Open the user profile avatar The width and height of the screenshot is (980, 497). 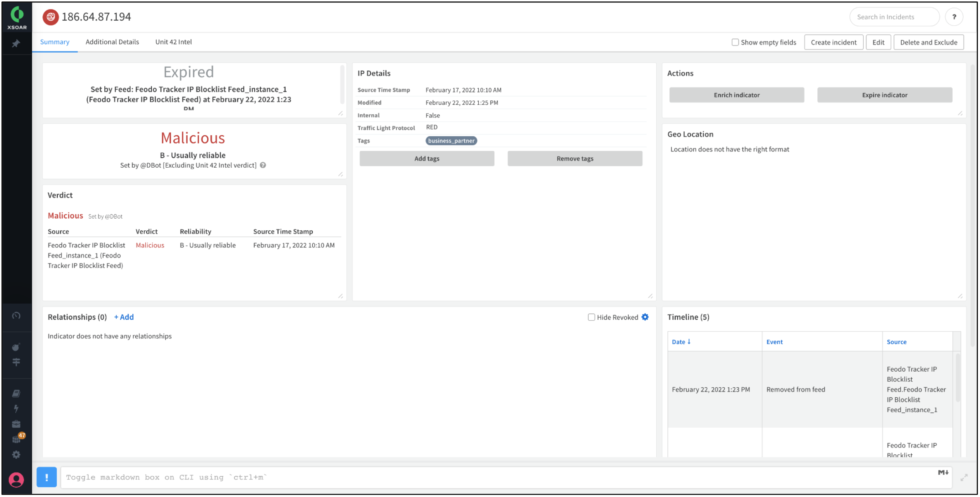16,480
